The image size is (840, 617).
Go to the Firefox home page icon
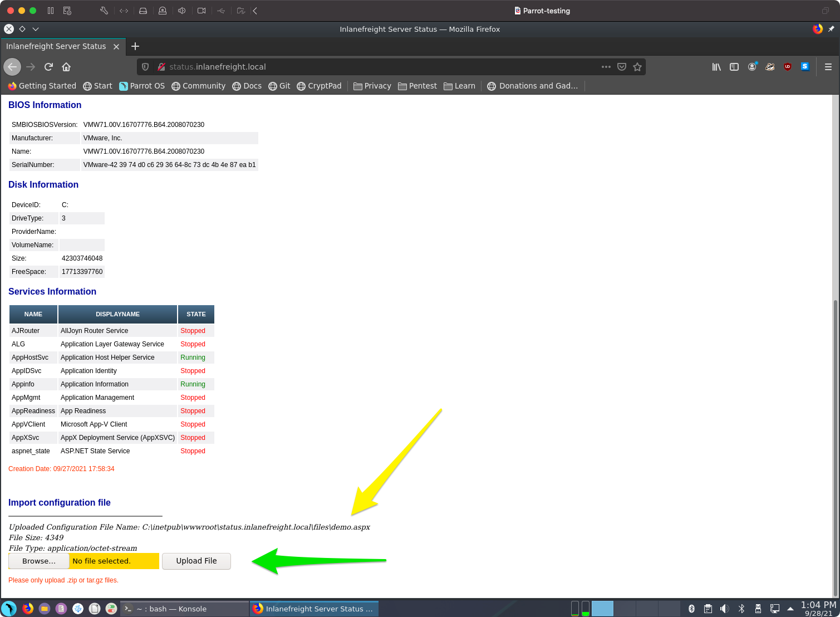[66, 67]
